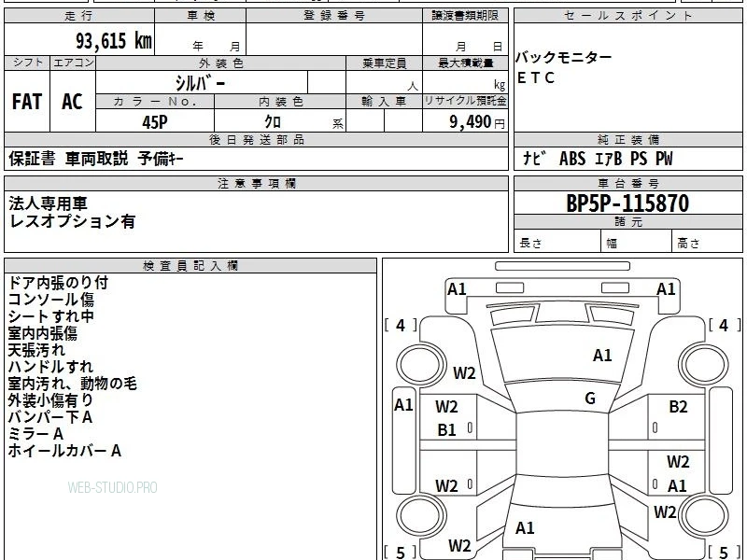Click the 検査員記入欄 header
747x560 pixels.
pos(190,265)
